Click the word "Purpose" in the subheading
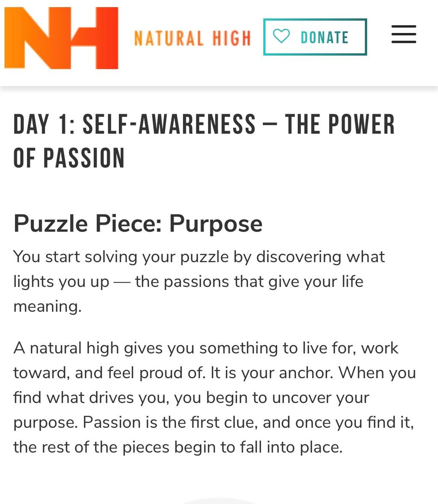Image resolution: width=438 pixels, height=504 pixels. click(x=216, y=224)
